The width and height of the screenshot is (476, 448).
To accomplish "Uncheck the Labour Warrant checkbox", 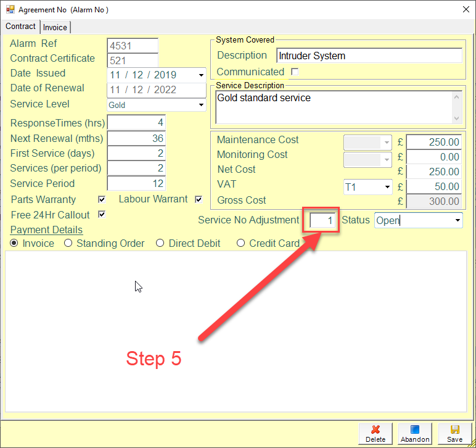I will (199, 199).
